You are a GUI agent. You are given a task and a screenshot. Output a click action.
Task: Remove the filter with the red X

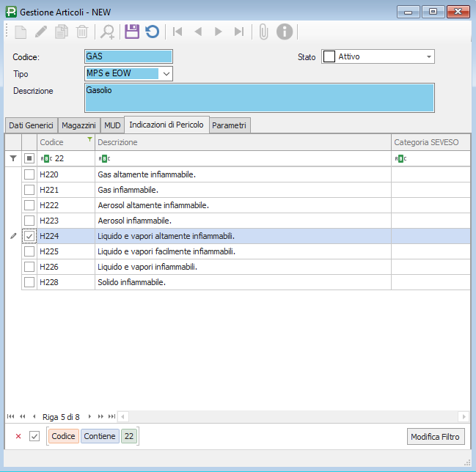click(x=18, y=437)
